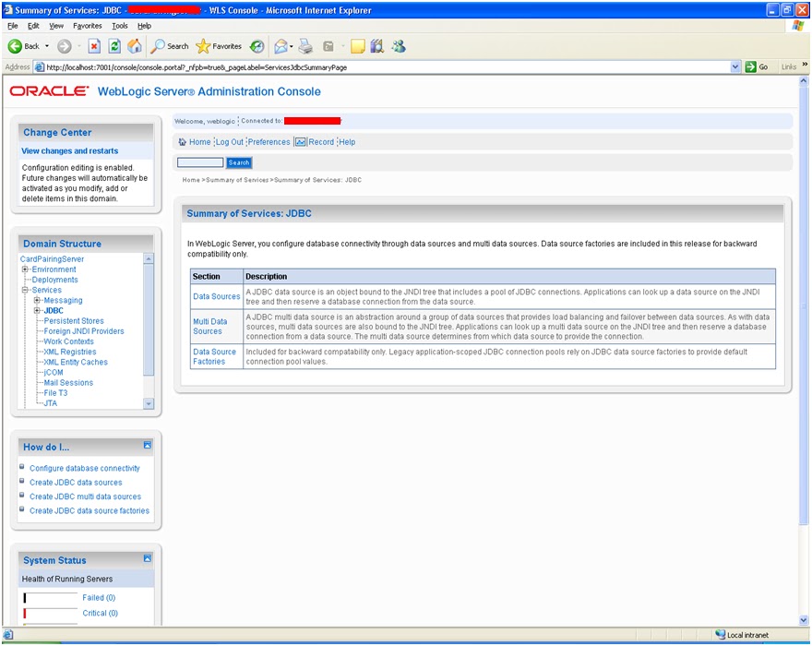Expand the Messaging tree node
The height and width of the screenshot is (646, 812).
tap(37, 301)
